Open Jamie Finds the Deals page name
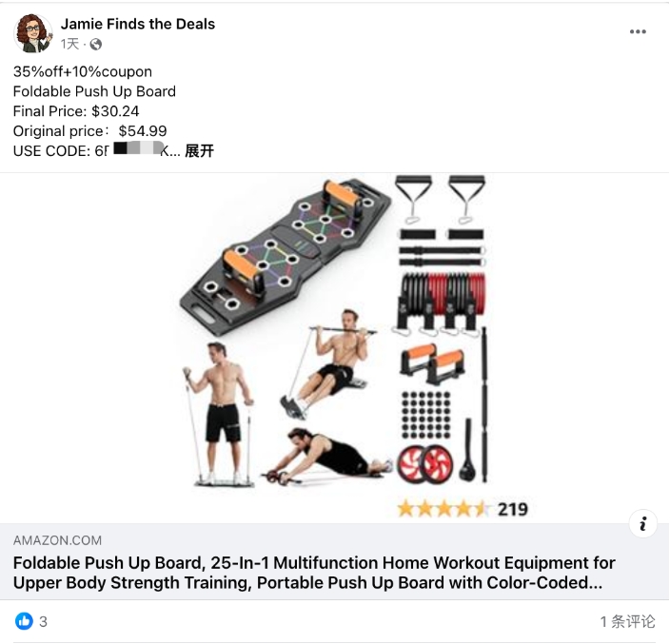Viewport: 670px width, 644px height. [138, 24]
